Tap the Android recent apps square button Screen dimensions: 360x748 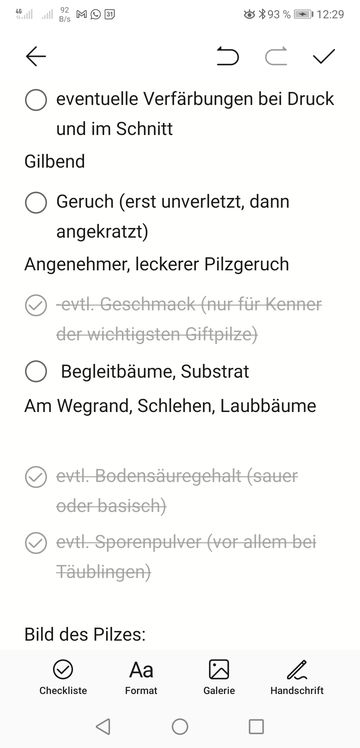(257, 726)
